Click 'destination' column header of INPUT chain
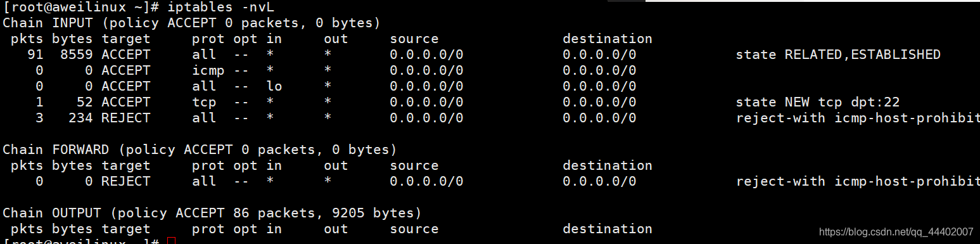Screen dimensions: 980x244 [x=608, y=39]
